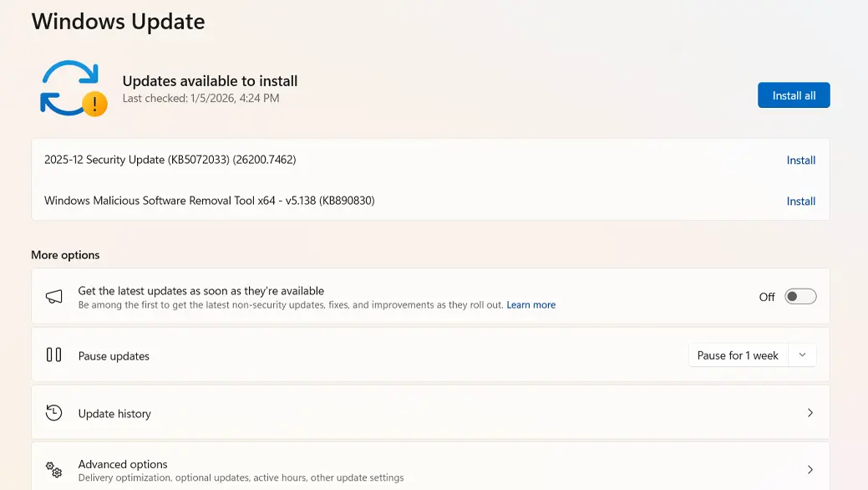Screen dimensions: 868x490
Task: Expand the pause duration dropdown arrow
Action: coord(802,355)
